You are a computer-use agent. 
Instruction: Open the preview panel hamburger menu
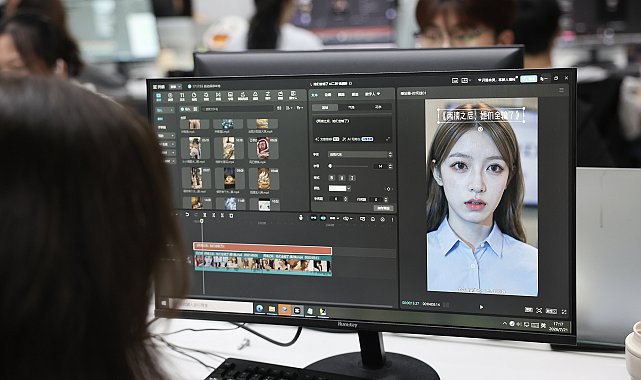point(561,90)
